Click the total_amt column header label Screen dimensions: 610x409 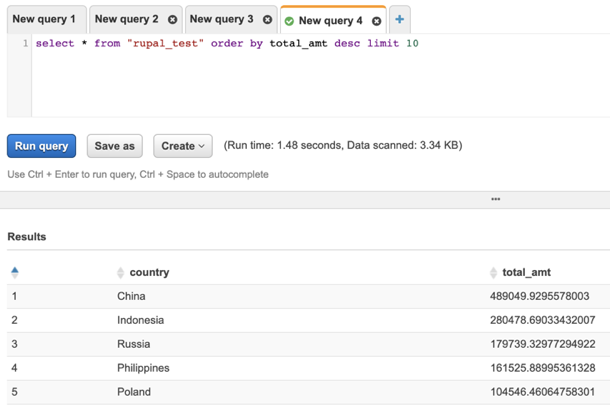(x=526, y=272)
